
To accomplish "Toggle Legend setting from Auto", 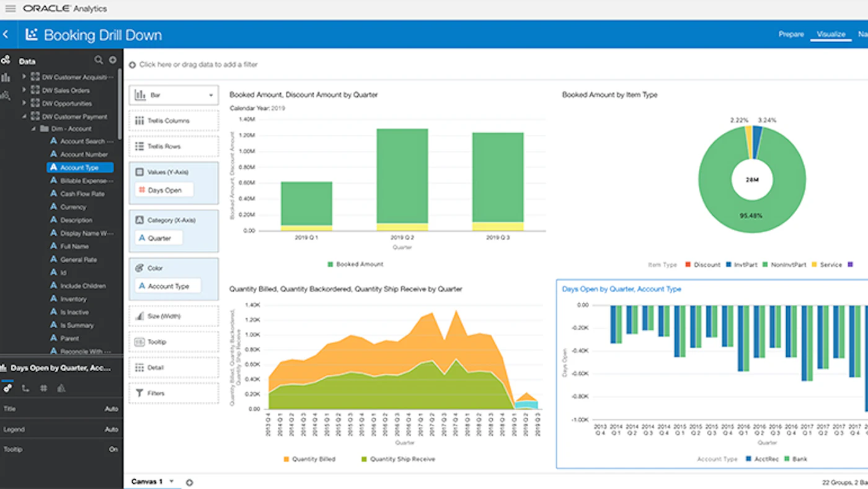I will [112, 429].
